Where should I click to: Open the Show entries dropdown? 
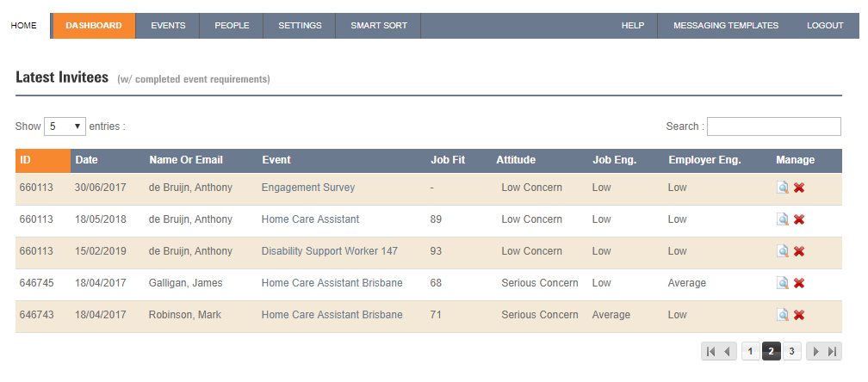click(65, 126)
